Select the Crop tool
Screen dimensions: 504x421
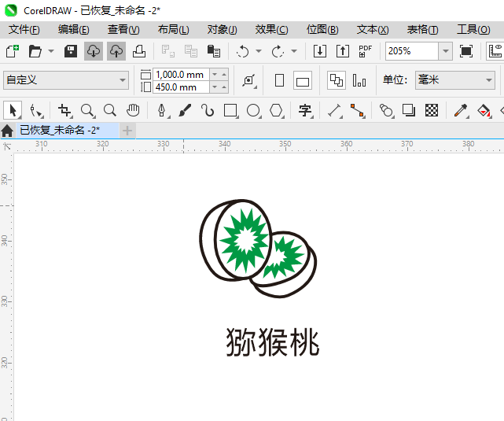click(x=65, y=111)
